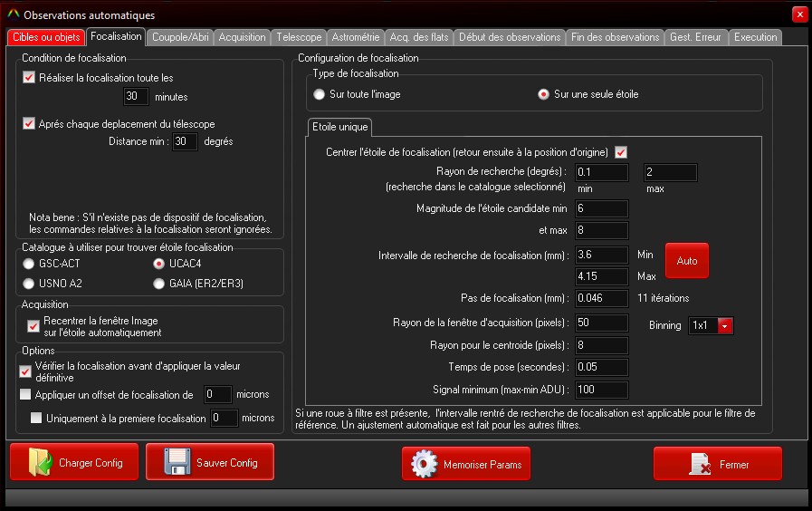Select the USNO A2 catalogue option

tap(28, 284)
